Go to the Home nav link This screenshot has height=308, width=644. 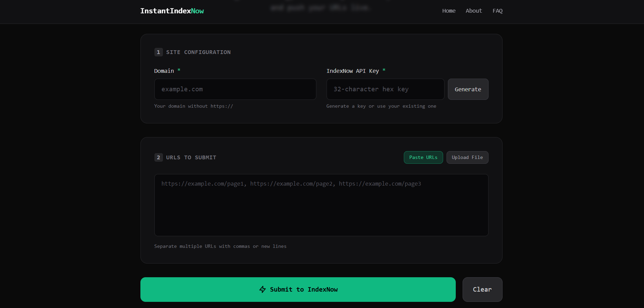pos(449,11)
